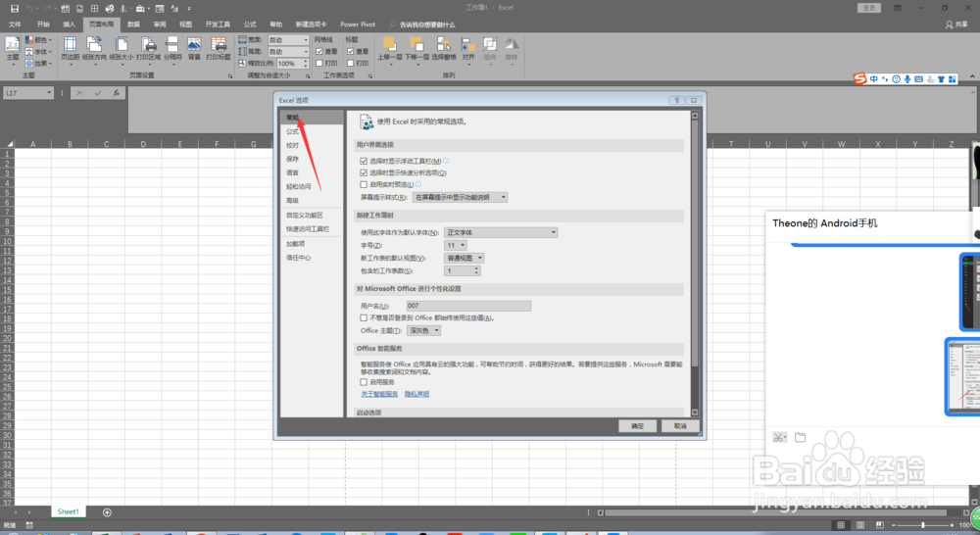Click Excel Options dialog help question-mark button
The image size is (980, 535).
(x=677, y=100)
